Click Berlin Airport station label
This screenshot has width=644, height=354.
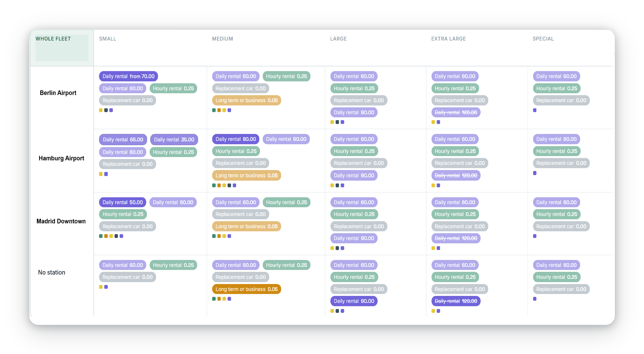[58, 93]
